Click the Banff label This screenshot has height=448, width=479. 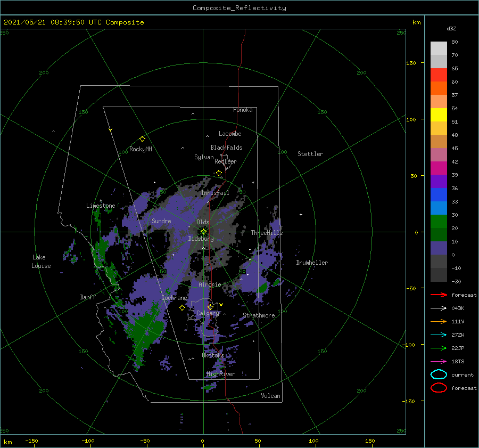click(x=88, y=297)
